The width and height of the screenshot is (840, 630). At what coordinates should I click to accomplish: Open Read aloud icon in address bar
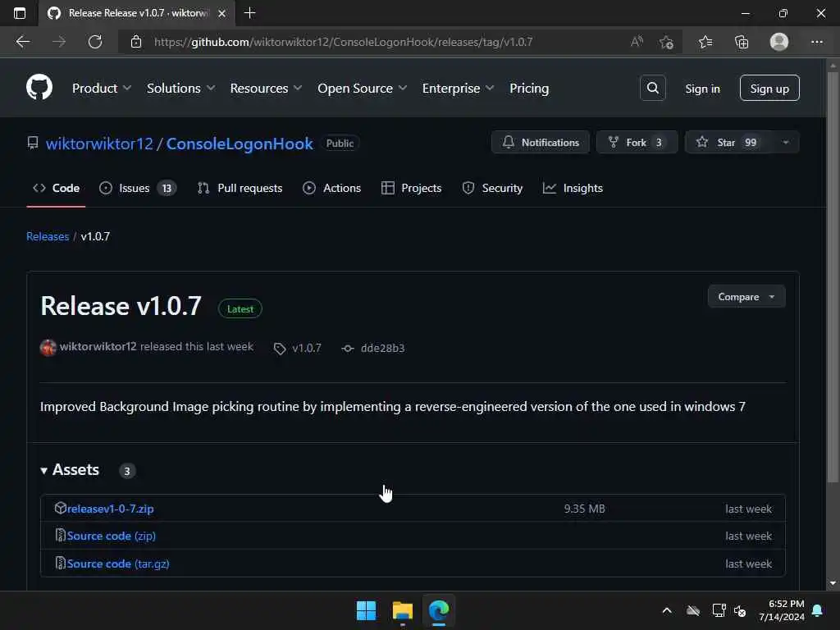click(637, 42)
